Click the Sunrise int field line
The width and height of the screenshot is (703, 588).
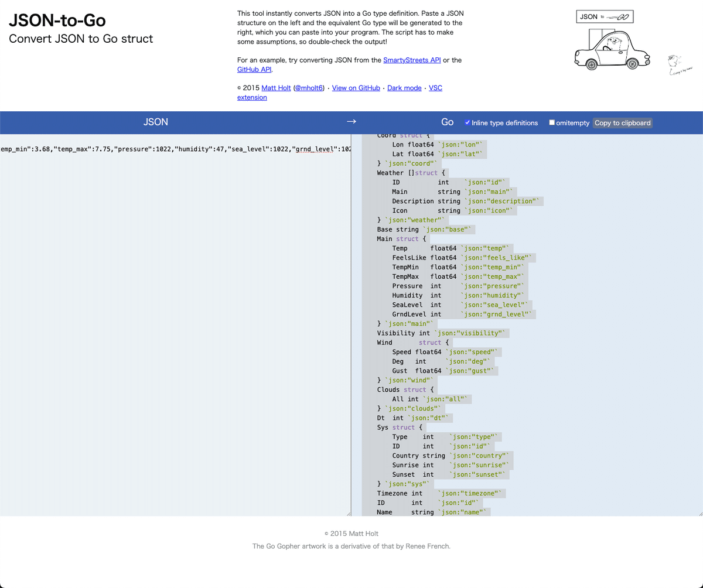pyautogui.click(x=451, y=465)
